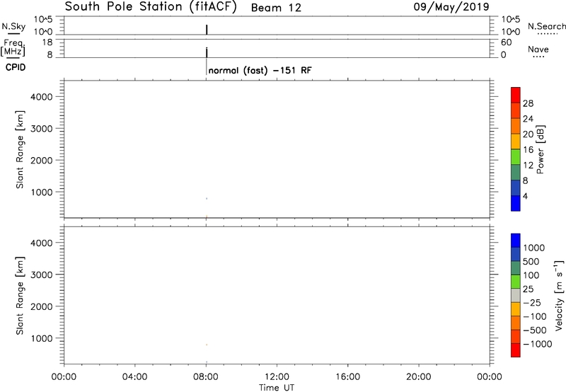566x392 pixels.
Task: Click 'Slant Range [km]' label of power panel
Action: pyautogui.click(x=20, y=149)
